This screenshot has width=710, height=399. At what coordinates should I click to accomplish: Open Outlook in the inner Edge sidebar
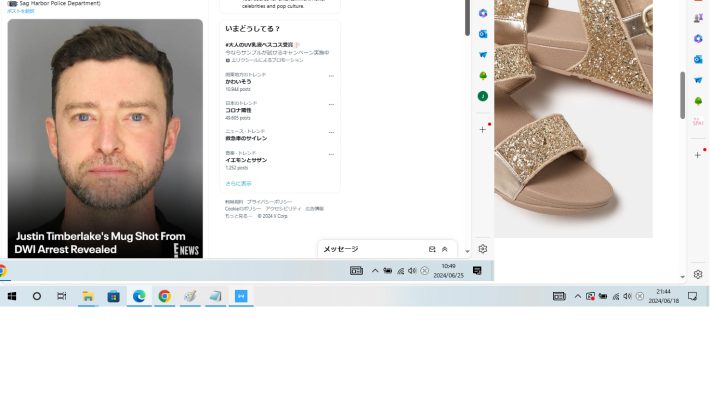pyautogui.click(x=483, y=34)
